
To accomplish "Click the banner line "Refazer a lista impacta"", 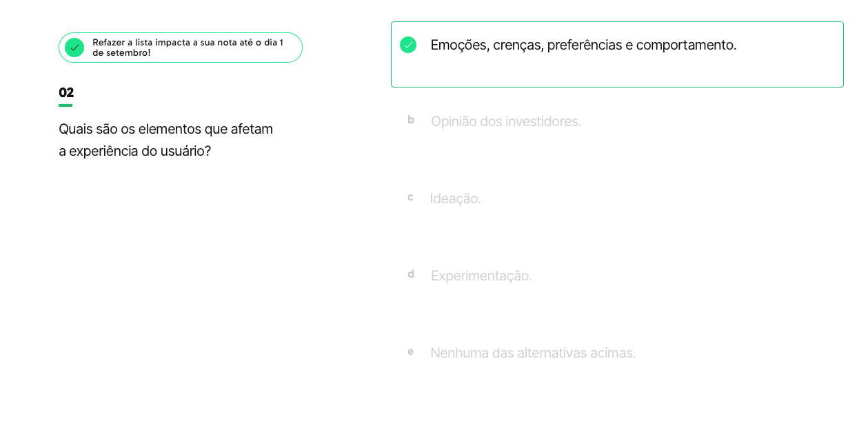I will 188,43.
